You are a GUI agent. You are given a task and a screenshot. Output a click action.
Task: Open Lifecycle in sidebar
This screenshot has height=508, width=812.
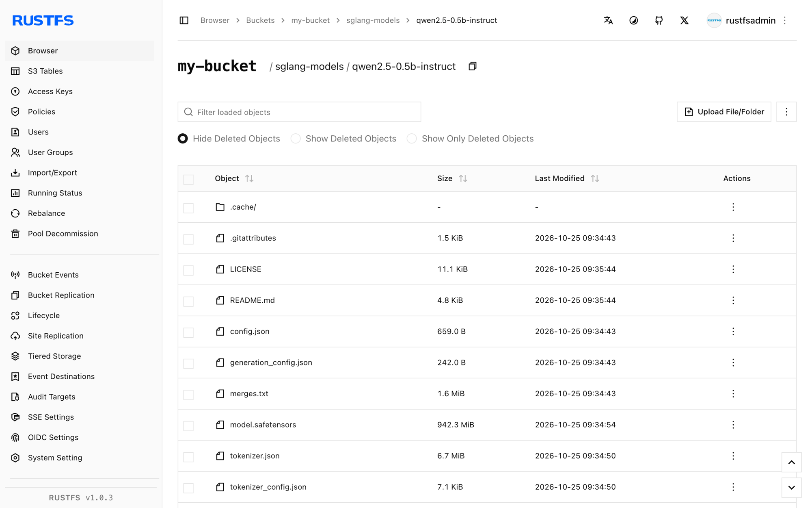pos(80,315)
